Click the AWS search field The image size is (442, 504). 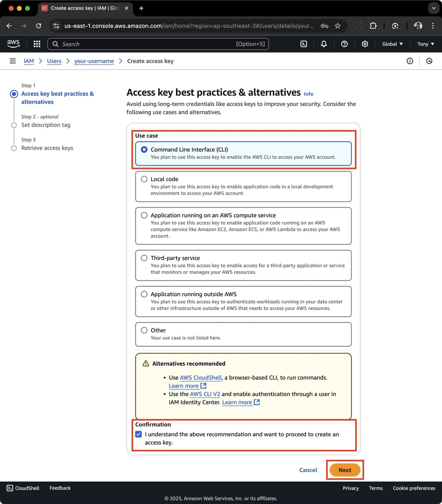(x=158, y=44)
